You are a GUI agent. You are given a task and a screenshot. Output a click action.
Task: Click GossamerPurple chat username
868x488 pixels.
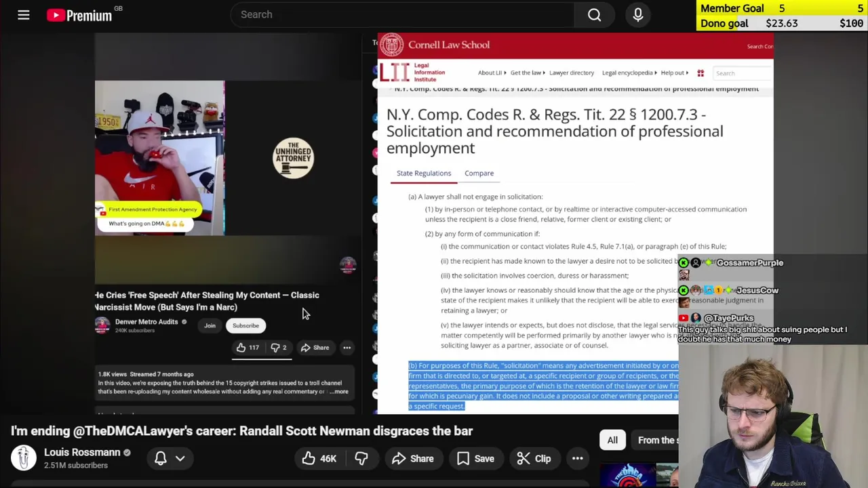[749, 263]
